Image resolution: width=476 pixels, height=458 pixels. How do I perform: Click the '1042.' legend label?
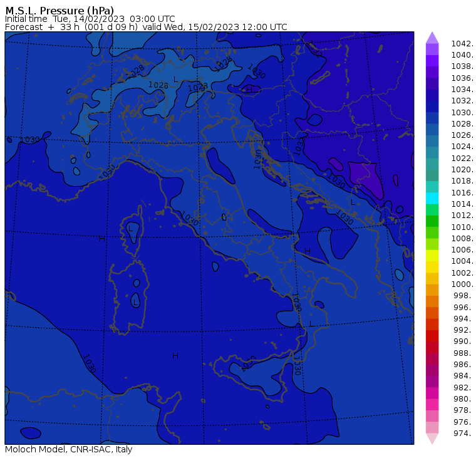tap(462, 44)
